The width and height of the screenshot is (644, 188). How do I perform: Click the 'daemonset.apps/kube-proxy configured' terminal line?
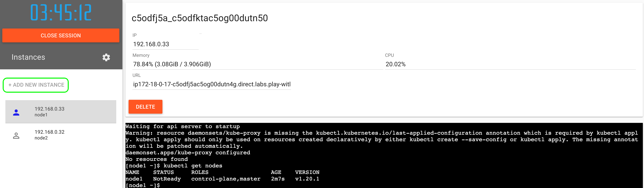187,153
